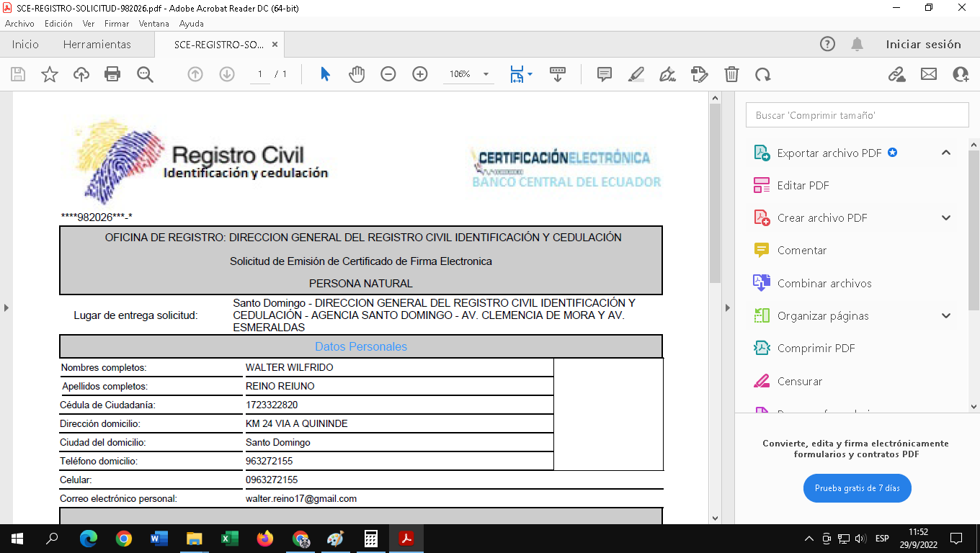Click the rotate page icon

(763, 74)
